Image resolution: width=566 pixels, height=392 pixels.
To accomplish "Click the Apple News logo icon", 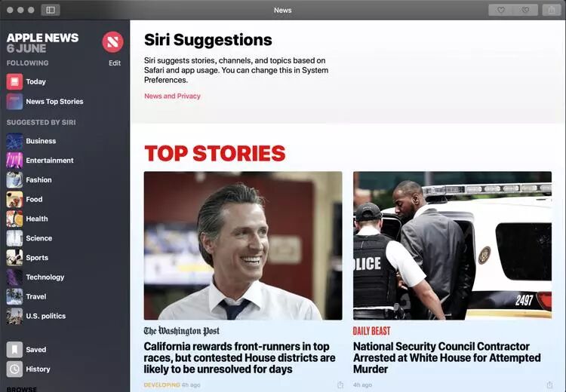I will click(x=112, y=41).
